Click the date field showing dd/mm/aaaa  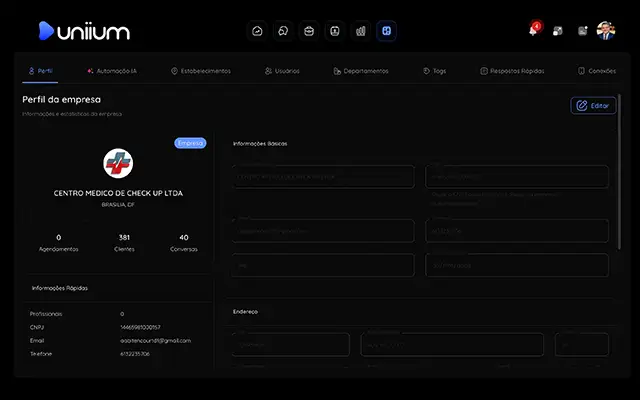pos(517,265)
